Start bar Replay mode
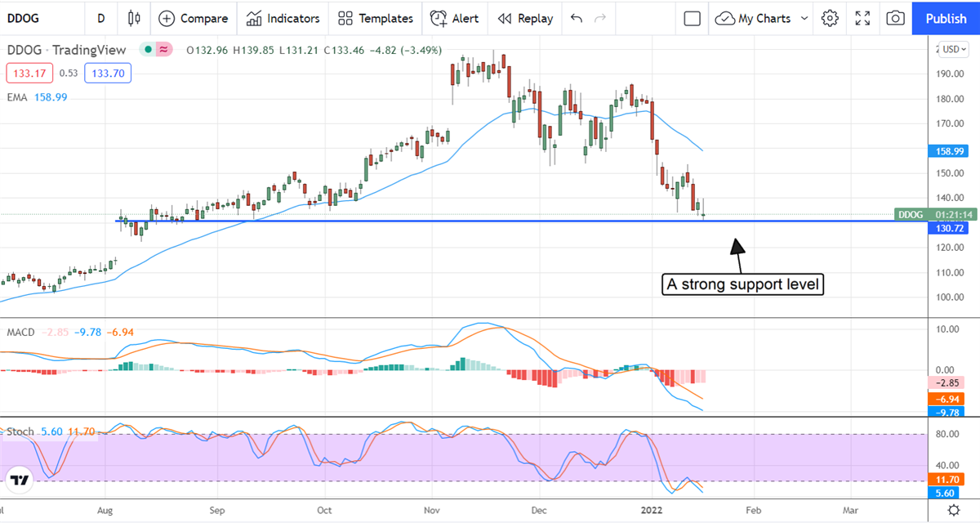Image resolution: width=980 pixels, height=523 pixels. pyautogui.click(x=525, y=18)
